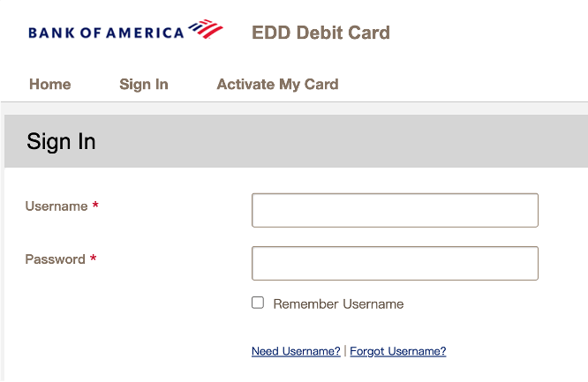588x382 pixels.
Task: Focus the Username text input box
Action: pos(395,210)
